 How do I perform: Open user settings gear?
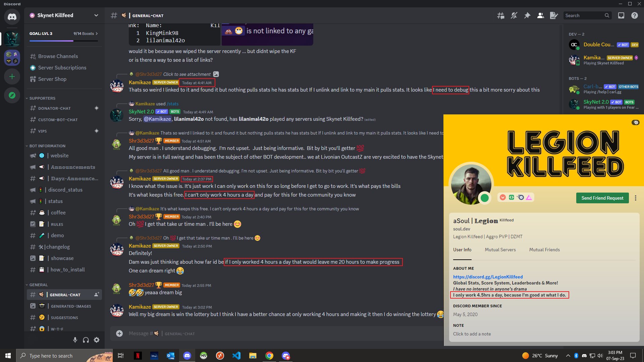click(x=97, y=340)
